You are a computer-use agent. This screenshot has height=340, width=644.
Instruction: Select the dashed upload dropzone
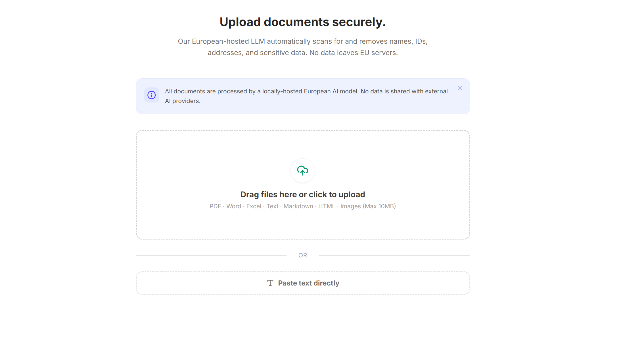point(303,184)
